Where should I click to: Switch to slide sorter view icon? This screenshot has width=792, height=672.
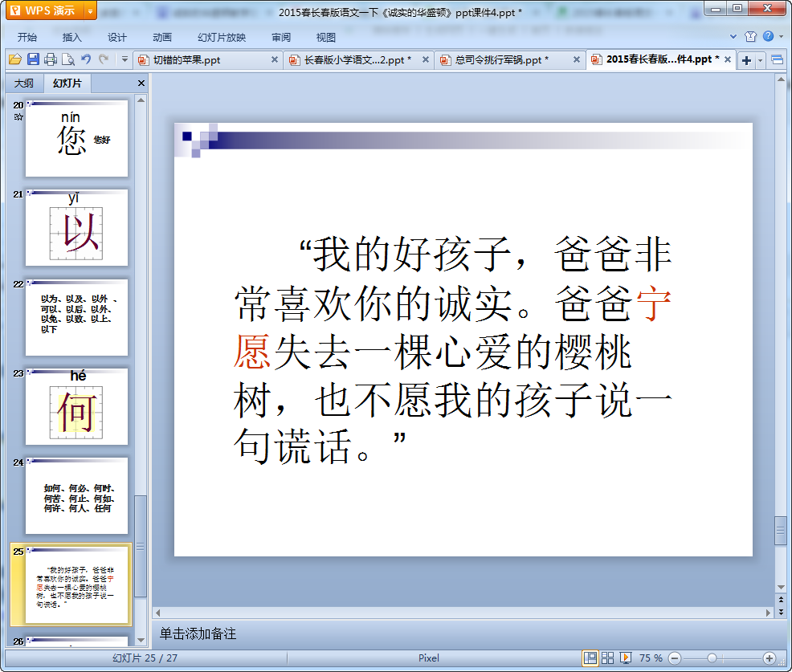click(x=607, y=658)
